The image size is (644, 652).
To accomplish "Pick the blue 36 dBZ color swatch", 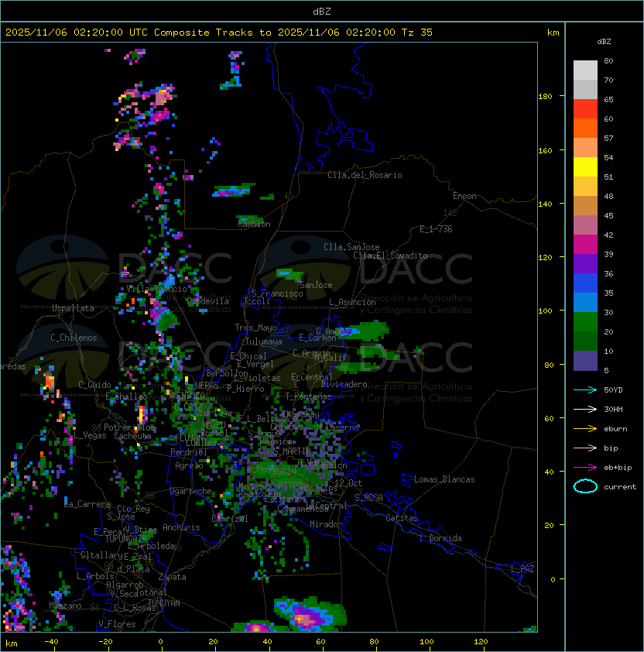I will 585,283.
